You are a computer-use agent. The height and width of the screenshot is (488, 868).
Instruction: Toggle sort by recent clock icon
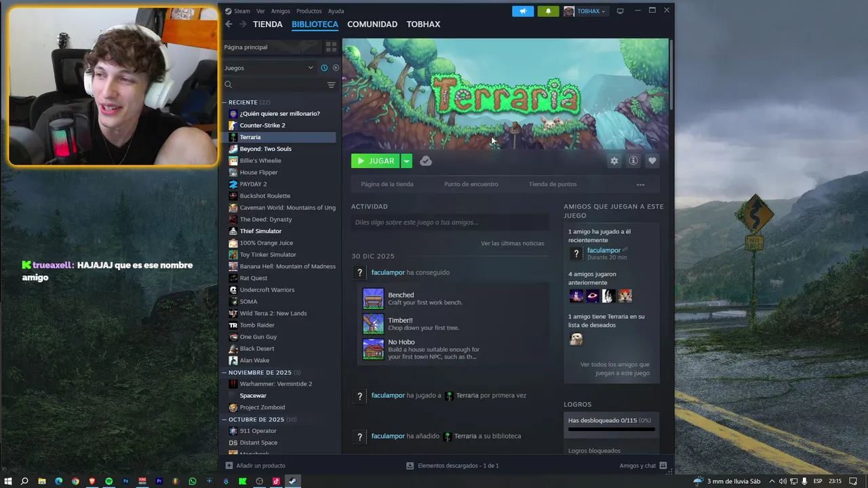click(x=324, y=68)
